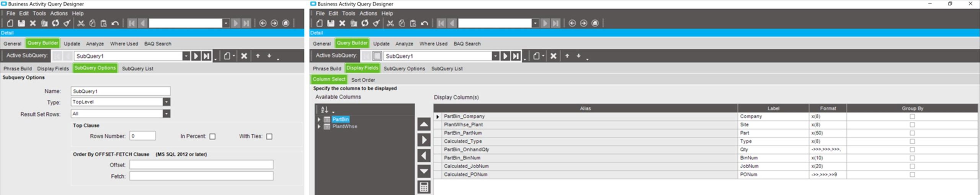980x195 pixels.
Task: Check Group By for PartBin_PartNum row
Action: pos(912,133)
